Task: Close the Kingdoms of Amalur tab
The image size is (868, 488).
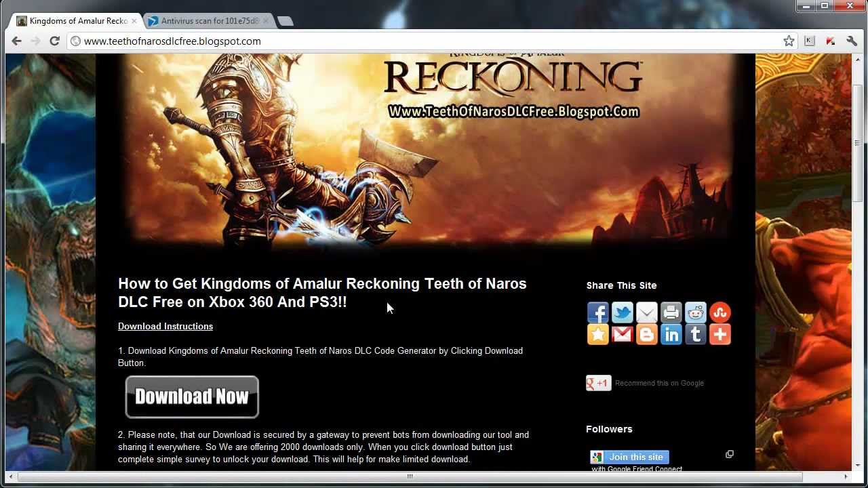Action: coord(134,21)
